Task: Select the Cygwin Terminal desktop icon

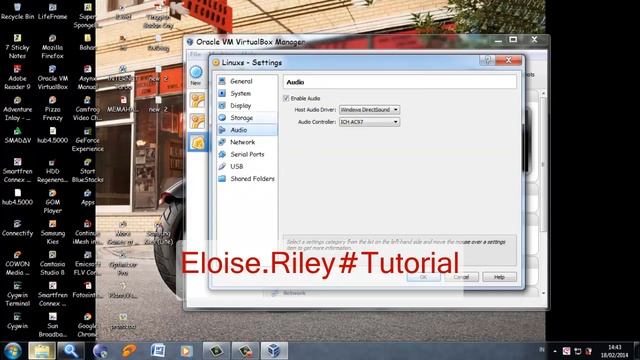Action: 17,295
